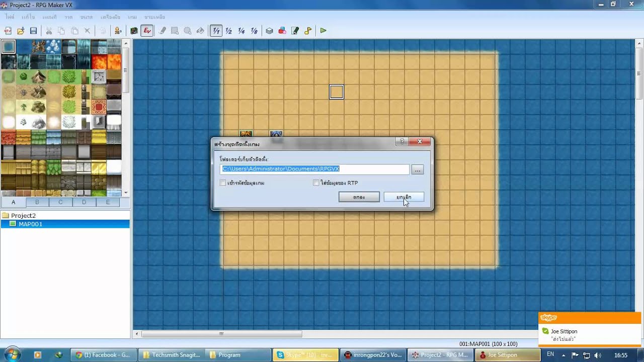Click the map horizontal scrollbar thumb

(221, 334)
